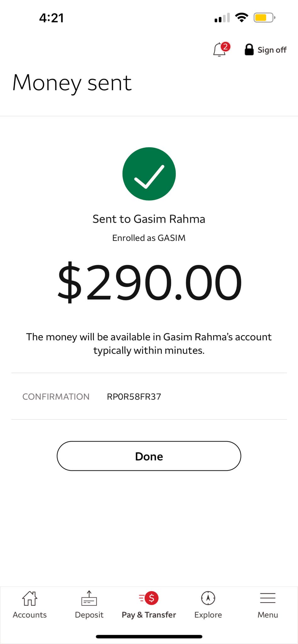Tap the $290.00 amount text
This screenshot has width=298, height=644.
tap(149, 282)
